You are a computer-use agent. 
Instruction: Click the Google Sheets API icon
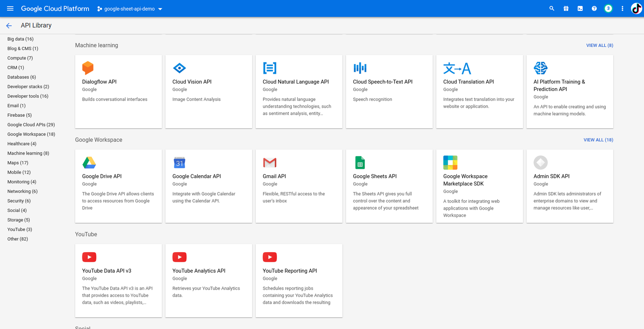[x=360, y=162]
